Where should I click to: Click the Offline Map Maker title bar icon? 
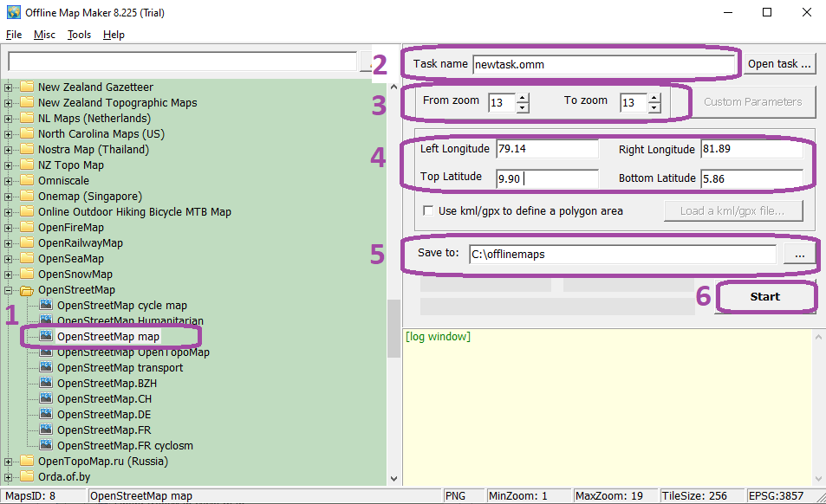click(13, 12)
